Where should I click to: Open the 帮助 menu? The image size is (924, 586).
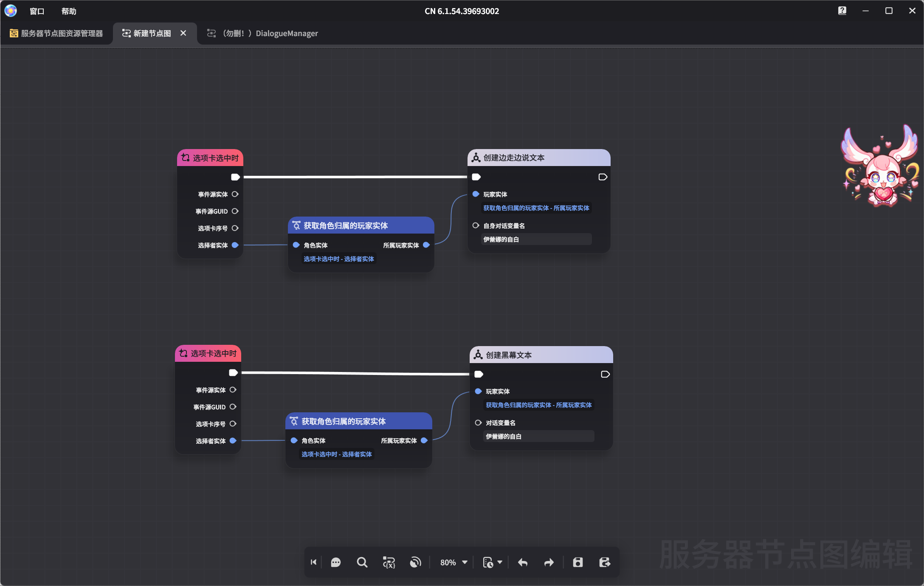pyautogui.click(x=69, y=11)
